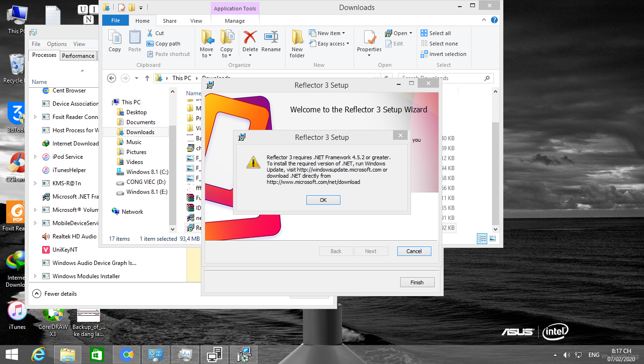The height and width of the screenshot is (364, 644).
Task: Select Pictures in the navigation pane
Action: tap(136, 152)
